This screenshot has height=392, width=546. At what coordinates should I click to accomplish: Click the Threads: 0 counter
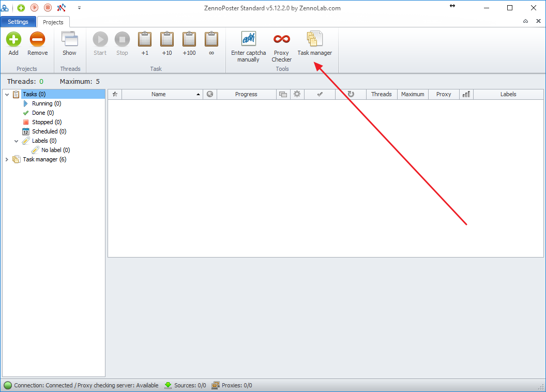[25, 82]
